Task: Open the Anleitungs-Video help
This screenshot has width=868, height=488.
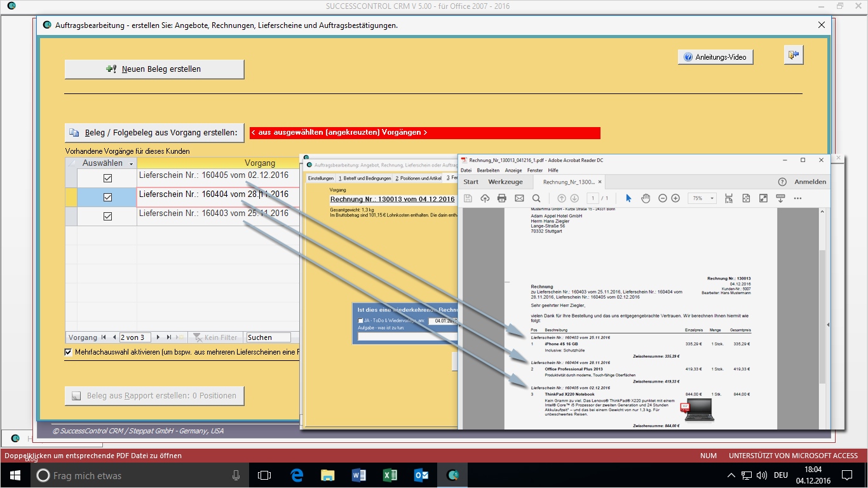Action: tap(715, 57)
